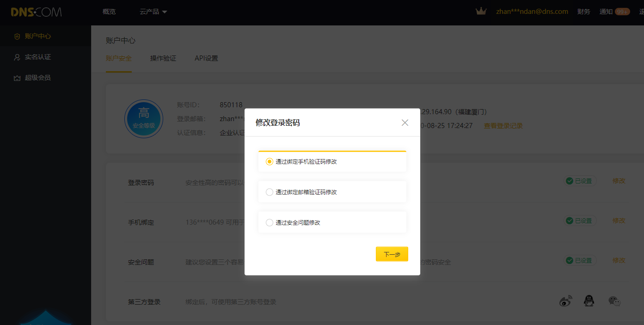
Task: Select 通过绑定邮箱验证码修改 radio option
Action: (270, 192)
